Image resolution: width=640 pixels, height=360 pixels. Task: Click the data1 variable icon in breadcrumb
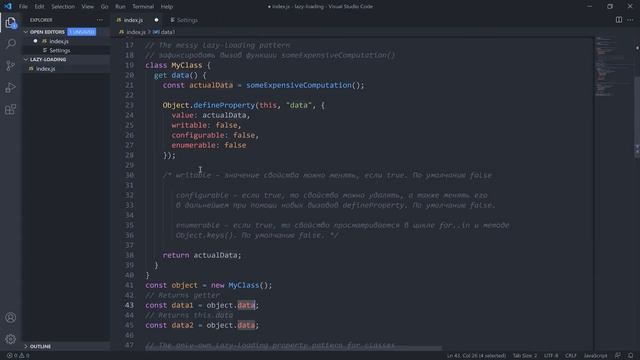(x=156, y=32)
